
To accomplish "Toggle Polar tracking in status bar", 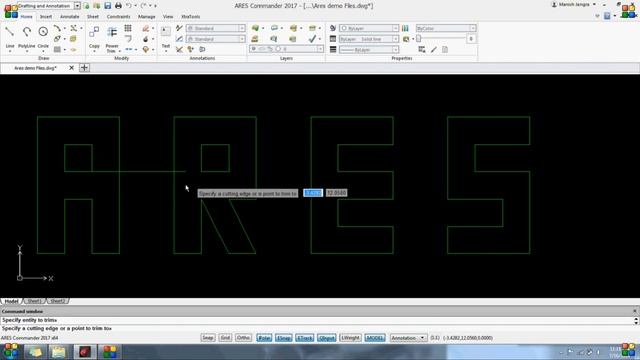I will coord(264,338).
